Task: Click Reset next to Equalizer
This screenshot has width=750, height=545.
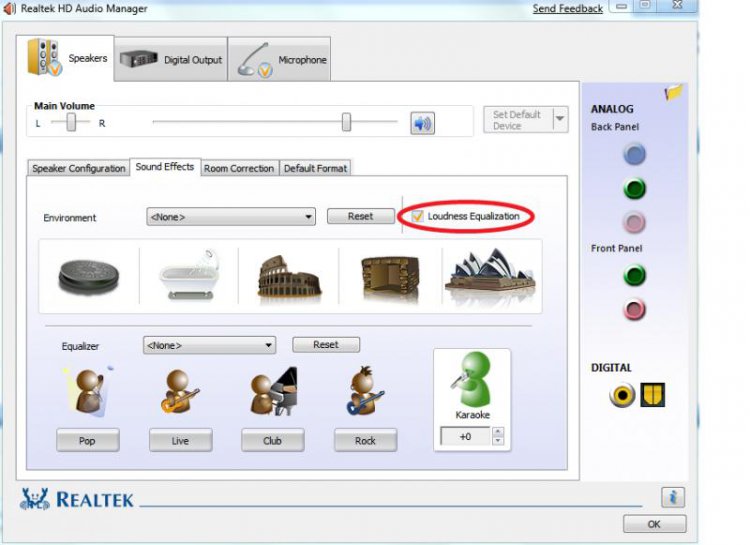Action: (x=326, y=345)
